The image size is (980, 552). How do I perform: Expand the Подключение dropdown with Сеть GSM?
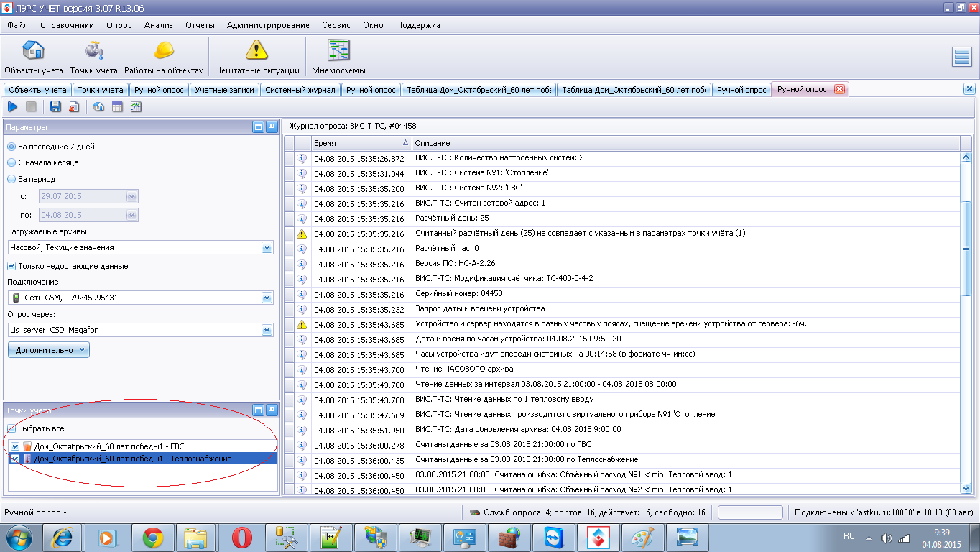[267, 298]
